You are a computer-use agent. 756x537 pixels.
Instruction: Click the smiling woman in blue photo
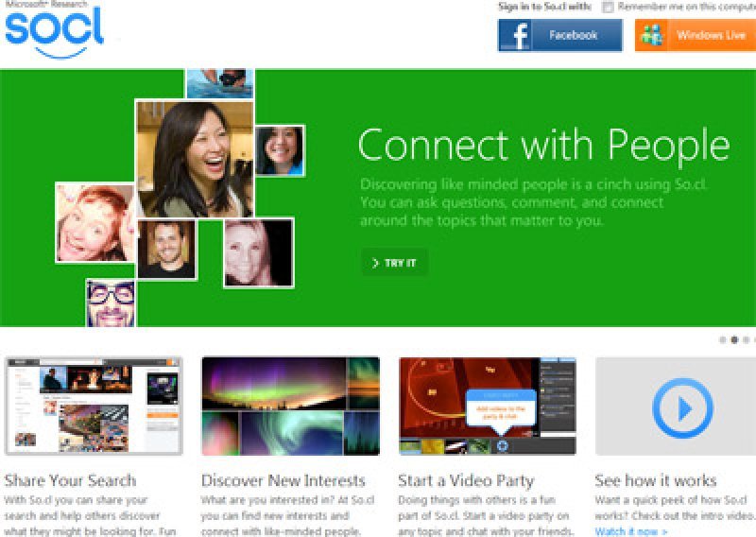pos(280,150)
